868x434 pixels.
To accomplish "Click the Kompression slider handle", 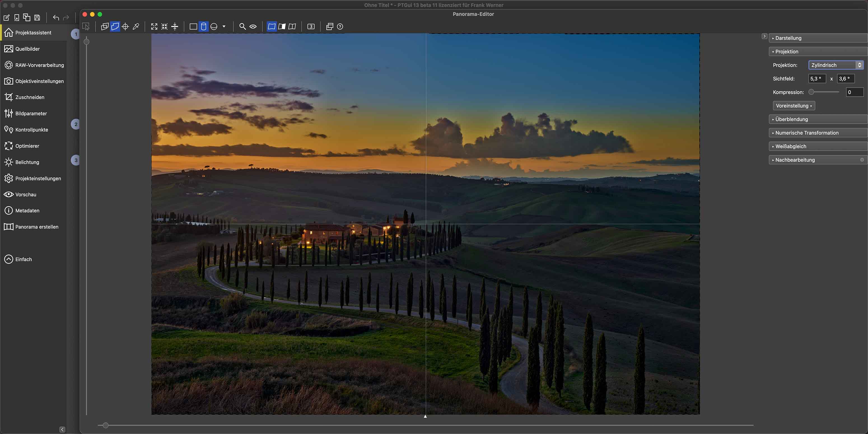I will tap(811, 92).
